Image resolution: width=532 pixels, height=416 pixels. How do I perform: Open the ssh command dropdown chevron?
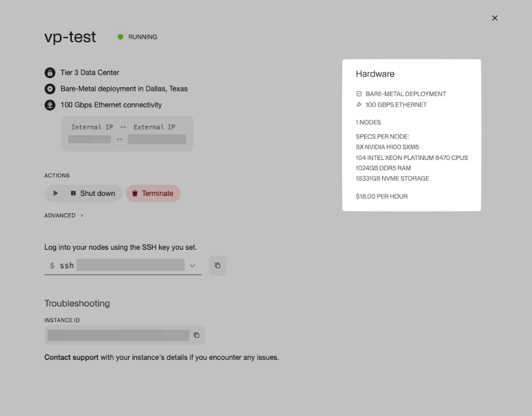(192, 266)
